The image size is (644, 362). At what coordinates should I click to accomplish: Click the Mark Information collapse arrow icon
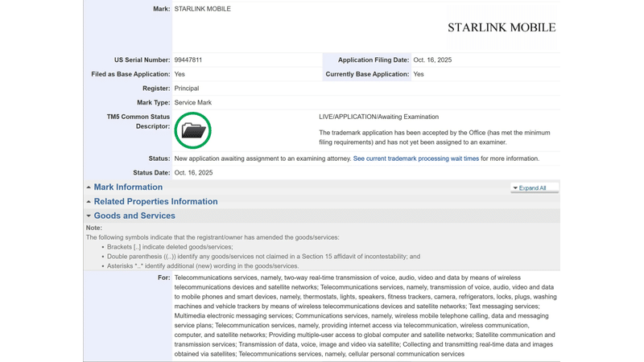[x=89, y=187]
